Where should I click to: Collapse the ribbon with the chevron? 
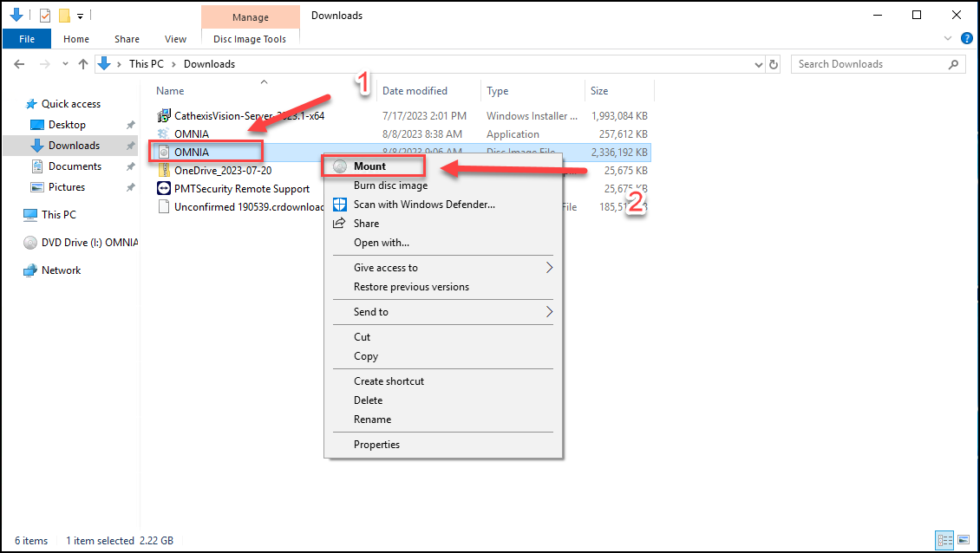coord(948,39)
